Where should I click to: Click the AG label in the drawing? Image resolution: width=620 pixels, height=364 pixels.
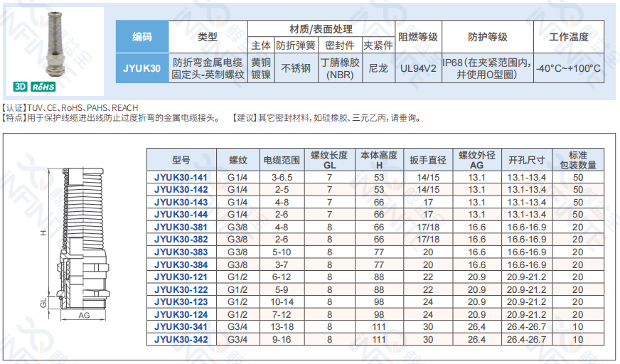(84, 316)
